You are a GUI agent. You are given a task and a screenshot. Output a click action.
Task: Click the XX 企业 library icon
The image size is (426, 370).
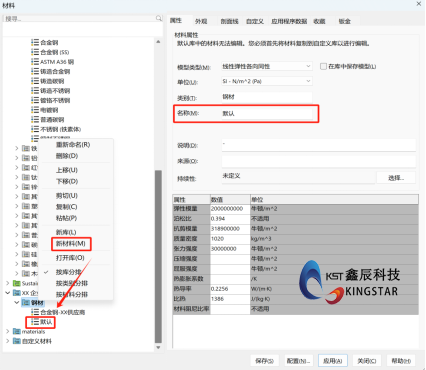click(x=17, y=293)
